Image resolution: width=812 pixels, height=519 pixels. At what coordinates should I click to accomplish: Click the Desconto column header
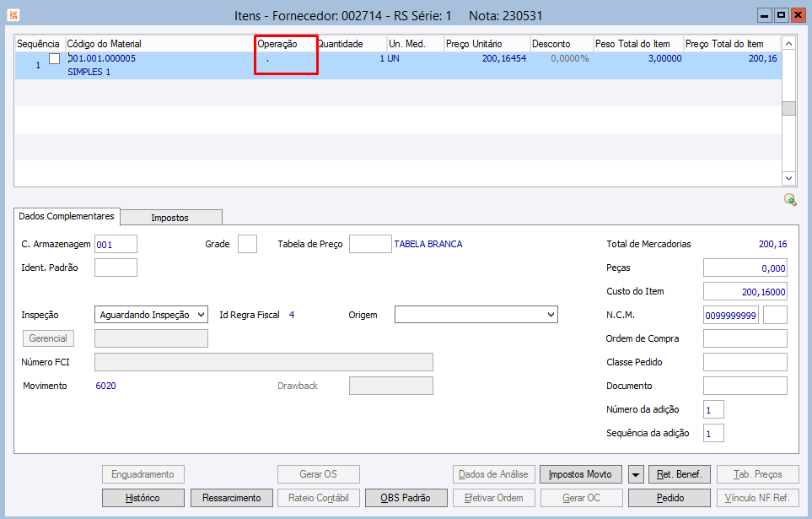point(562,44)
